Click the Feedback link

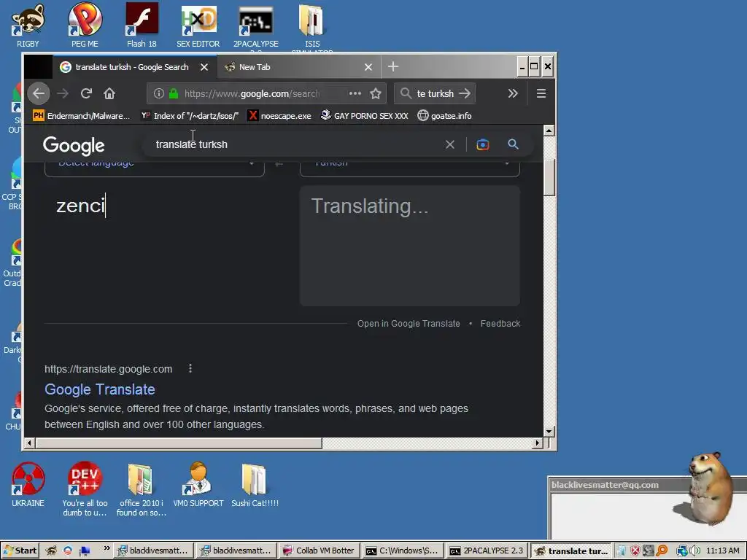point(500,323)
